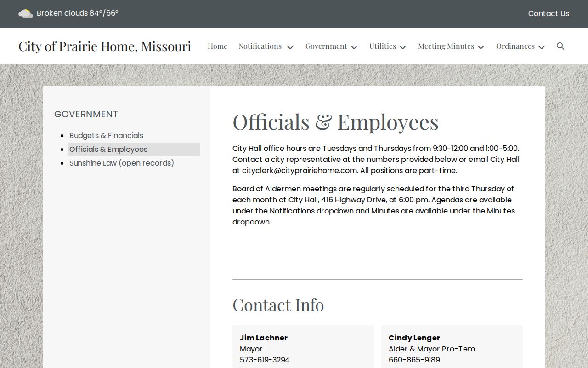This screenshot has width=588, height=368.
Task: Click the 'Contact Info' heading
Action: coord(278,305)
